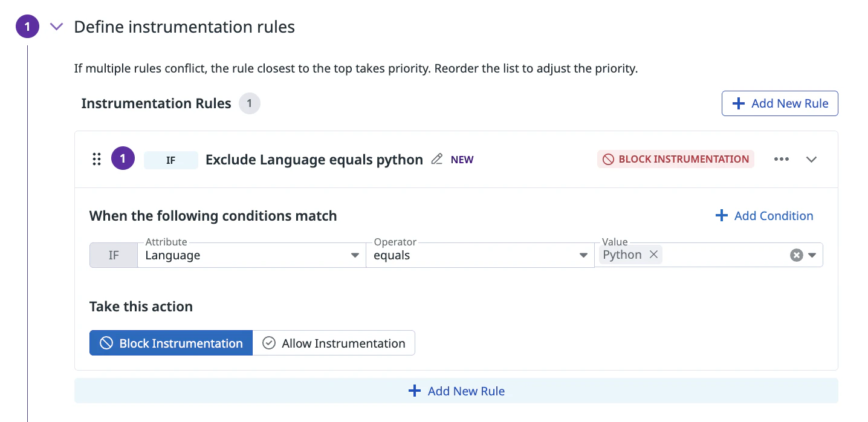The width and height of the screenshot is (868, 422).
Task: Click the drag handle on rule 1
Action: tap(96, 160)
